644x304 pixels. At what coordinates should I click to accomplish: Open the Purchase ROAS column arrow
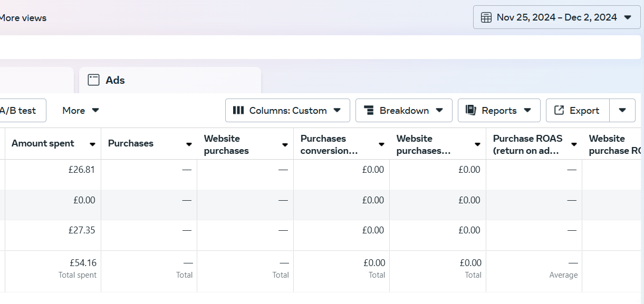click(574, 144)
